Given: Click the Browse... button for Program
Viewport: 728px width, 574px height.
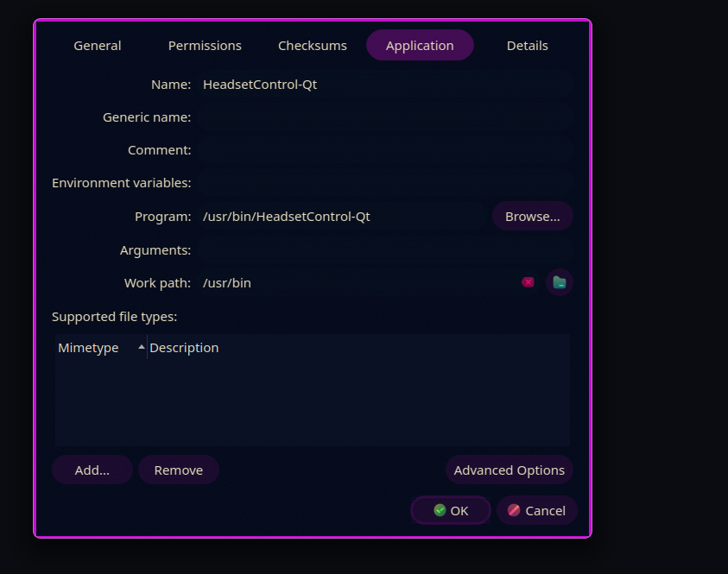Looking at the screenshot, I should [533, 217].
